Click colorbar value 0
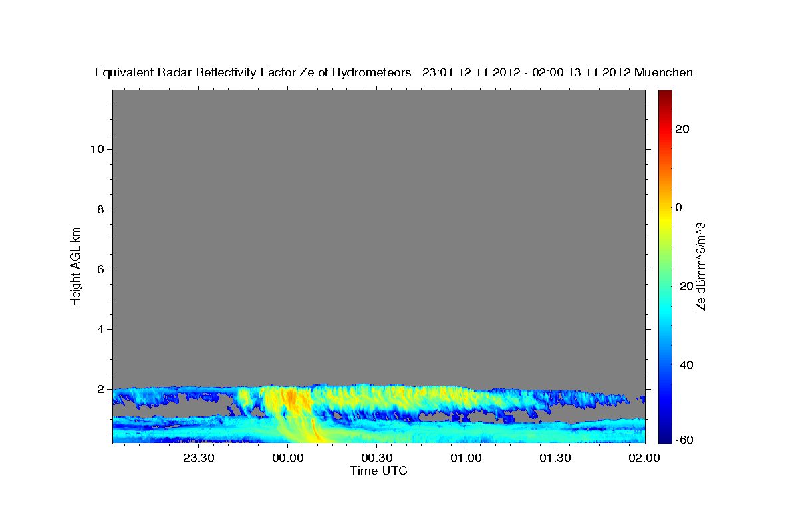The width and height of the screenshot is (798, 532). (x=679, y=207)
